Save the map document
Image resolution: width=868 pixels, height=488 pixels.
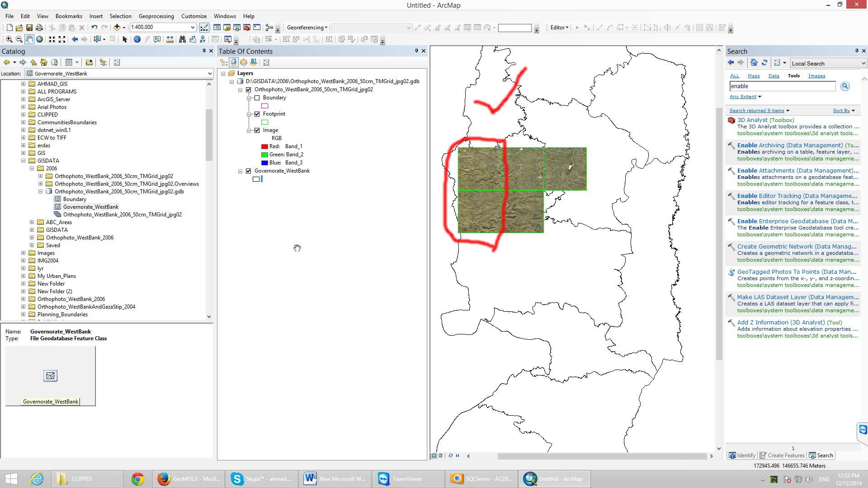[29, 28]
